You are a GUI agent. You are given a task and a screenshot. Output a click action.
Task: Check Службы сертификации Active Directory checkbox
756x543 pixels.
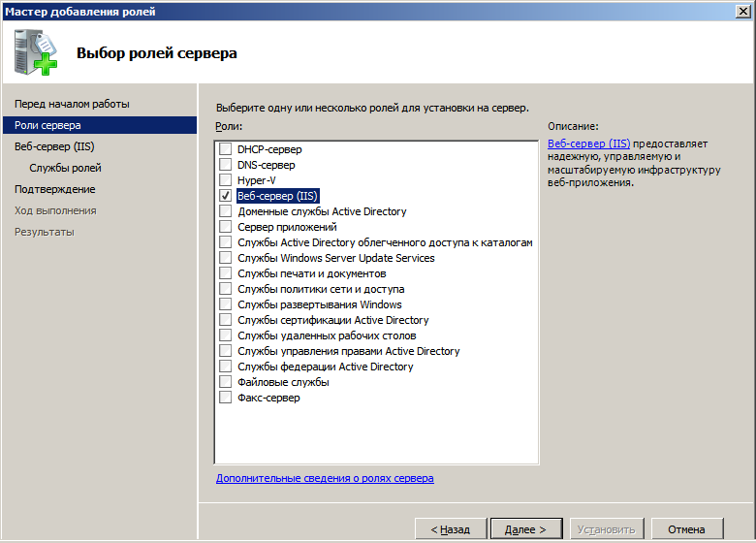coord(225,320)
